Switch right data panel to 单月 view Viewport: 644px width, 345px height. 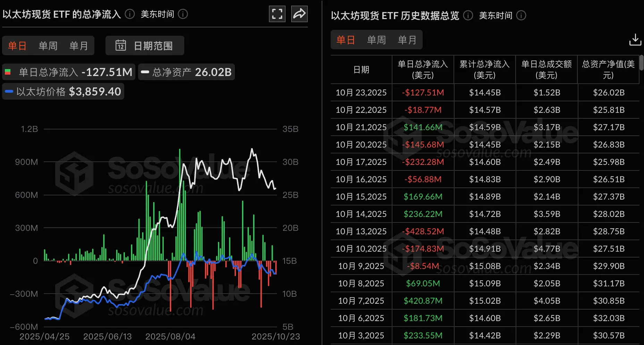[407, 40]
